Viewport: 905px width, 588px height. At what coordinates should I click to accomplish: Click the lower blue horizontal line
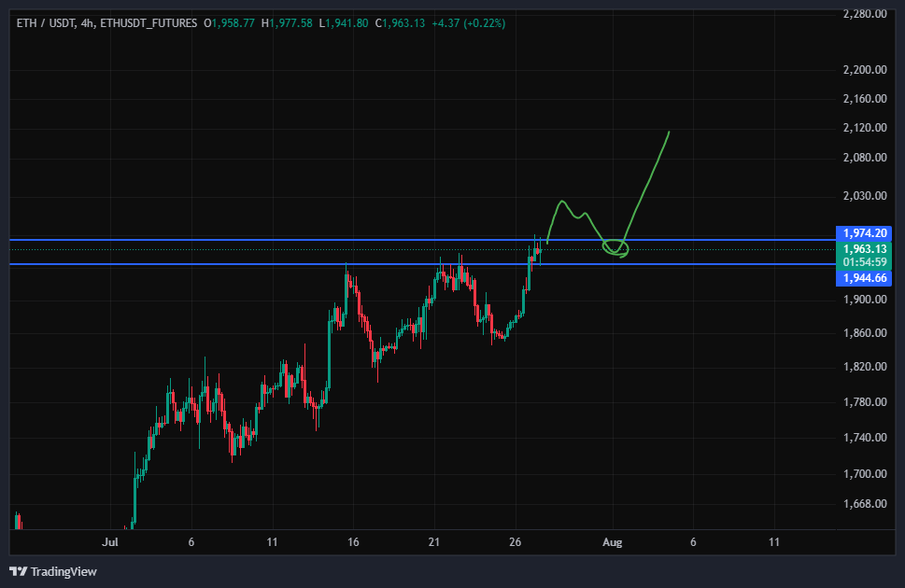(x=422, y=264)
